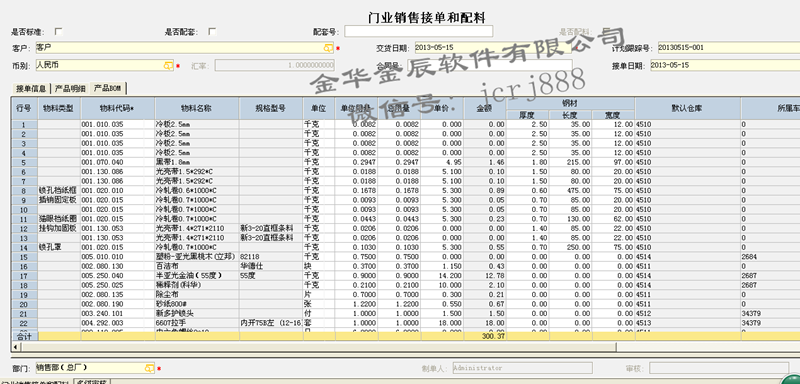Open customer lookup magnifier icon
The height and width of the screenshot is (384, 800).
point(328,48)
